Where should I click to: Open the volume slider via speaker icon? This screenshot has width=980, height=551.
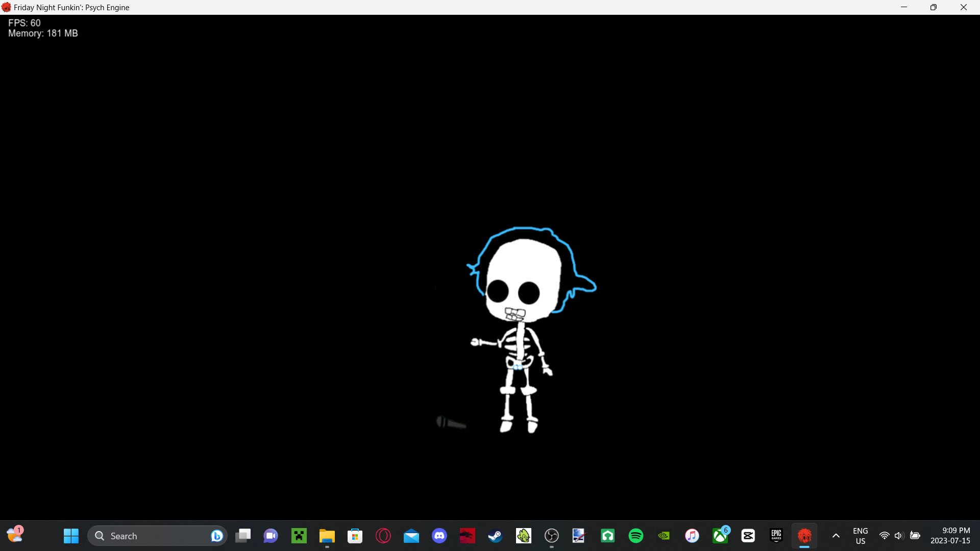(x=899, y=536)
